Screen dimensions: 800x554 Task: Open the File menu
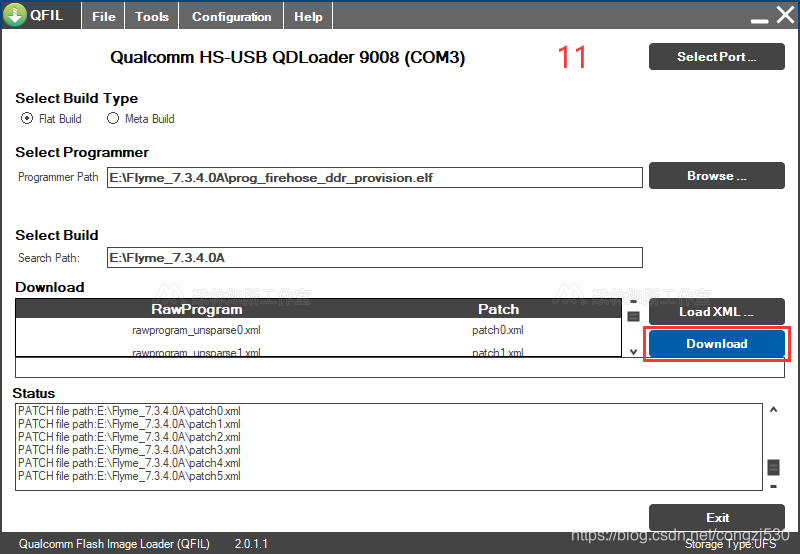(x=104, y=16)
